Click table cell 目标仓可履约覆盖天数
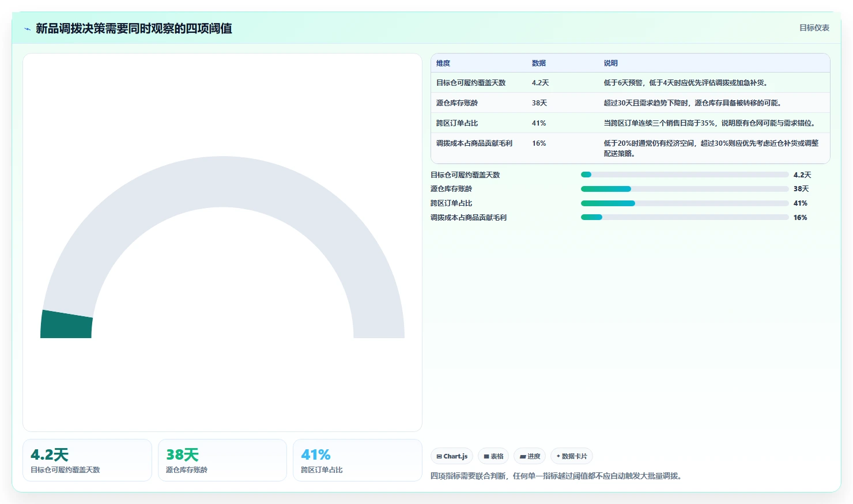The height and width of the screenshot is (504, 853). [x=471, y=83]
